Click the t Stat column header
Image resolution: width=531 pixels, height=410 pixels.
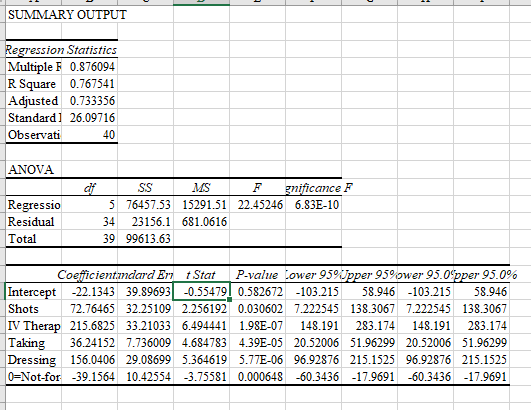point(201,275)
